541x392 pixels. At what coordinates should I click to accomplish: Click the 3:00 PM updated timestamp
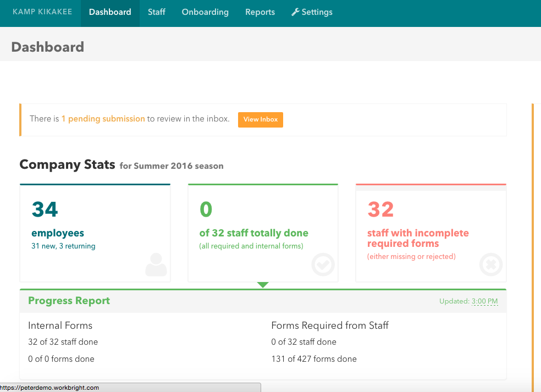click(x=484, y=301)
